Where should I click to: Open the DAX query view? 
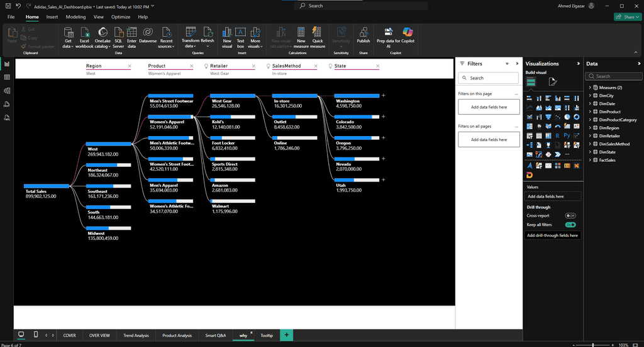(7, 105)
